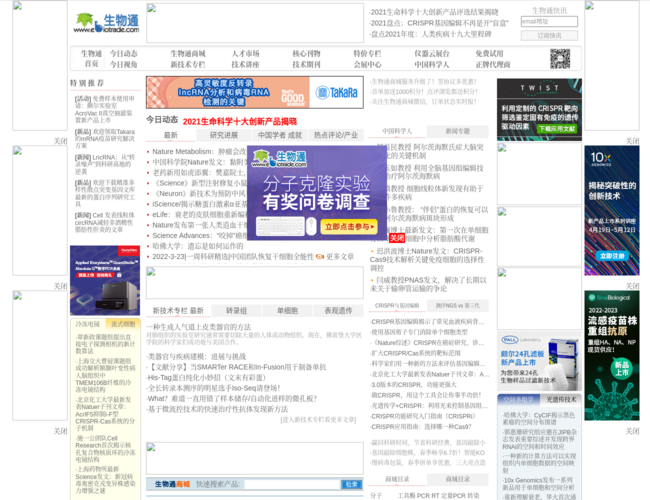The width and height of the screenshot is (650, 500).
Task: Click the 生物通 site logo
Action: [x=106, y=23]
